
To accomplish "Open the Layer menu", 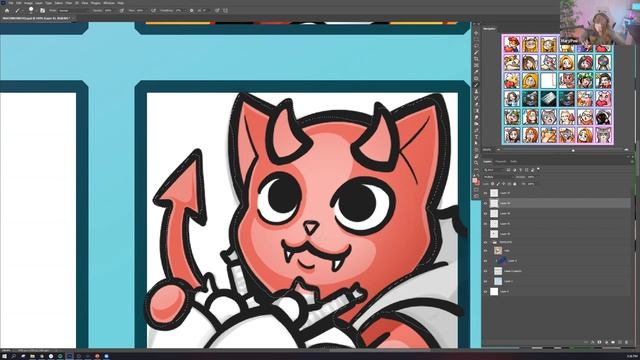I will tap(39, 3).
